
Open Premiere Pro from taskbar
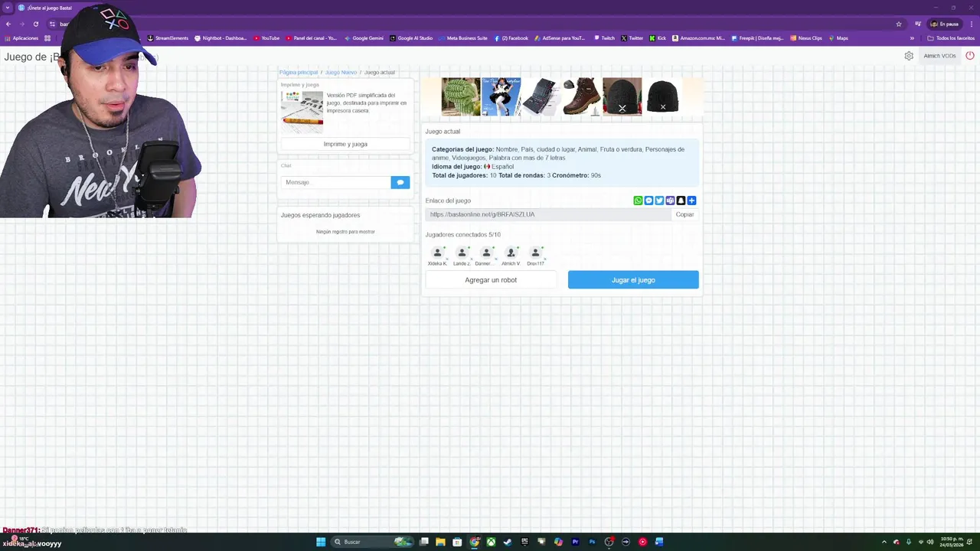[x=575, y=542]
